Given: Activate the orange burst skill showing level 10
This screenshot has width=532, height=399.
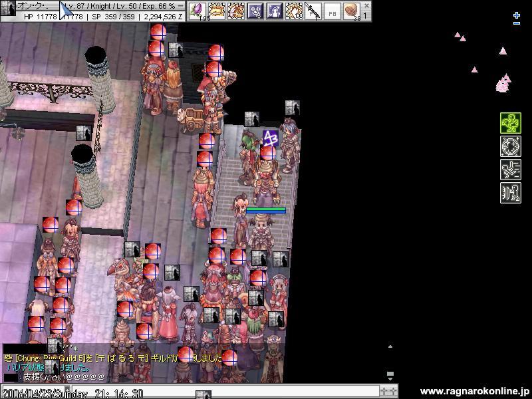Looking at the screenshot, I should (x=294, y=11).
